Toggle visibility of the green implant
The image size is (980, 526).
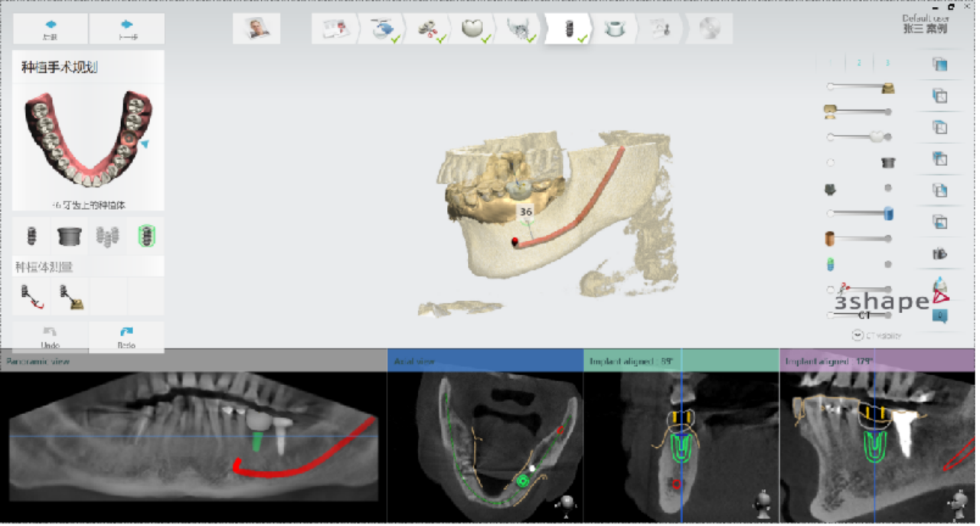887,264
